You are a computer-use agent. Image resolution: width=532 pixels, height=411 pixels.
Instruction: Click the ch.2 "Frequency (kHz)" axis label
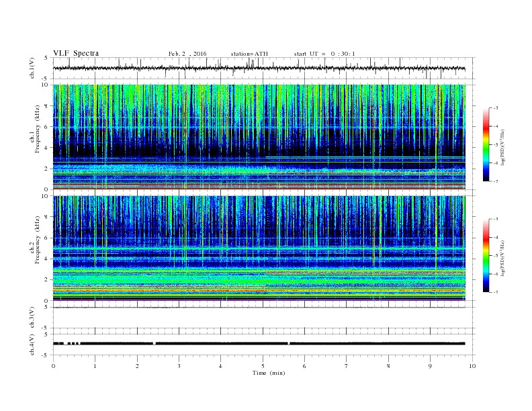click(x=38, y=240)
